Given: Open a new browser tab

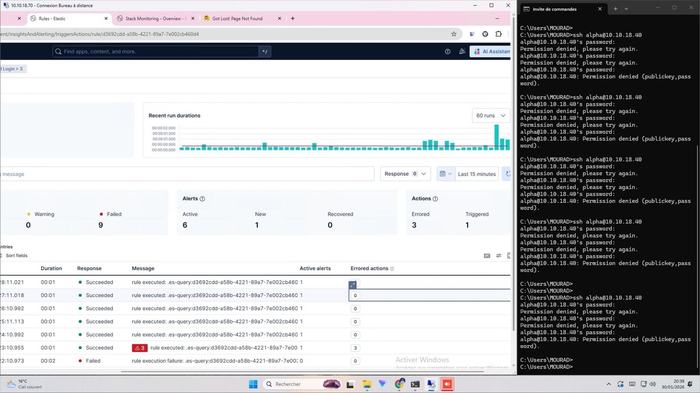Looking at the screenshot, I should click(x=292, y=19).
